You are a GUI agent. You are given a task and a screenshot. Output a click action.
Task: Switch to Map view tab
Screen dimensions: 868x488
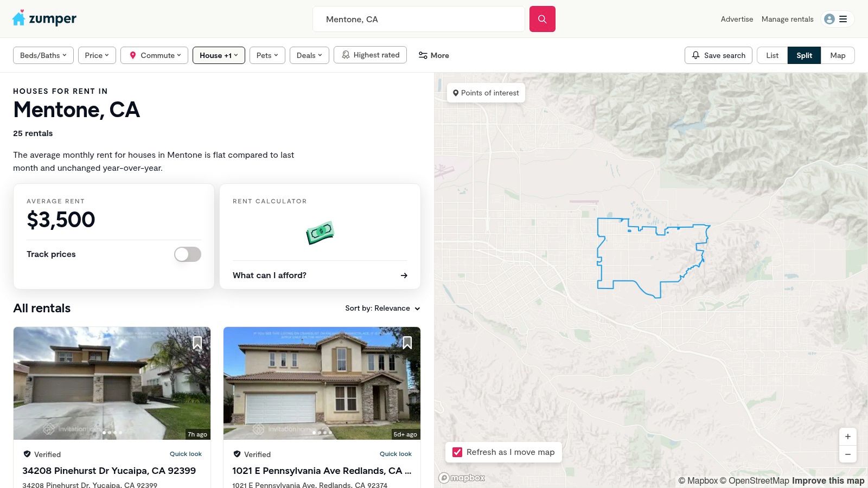(x=838, y=55)
